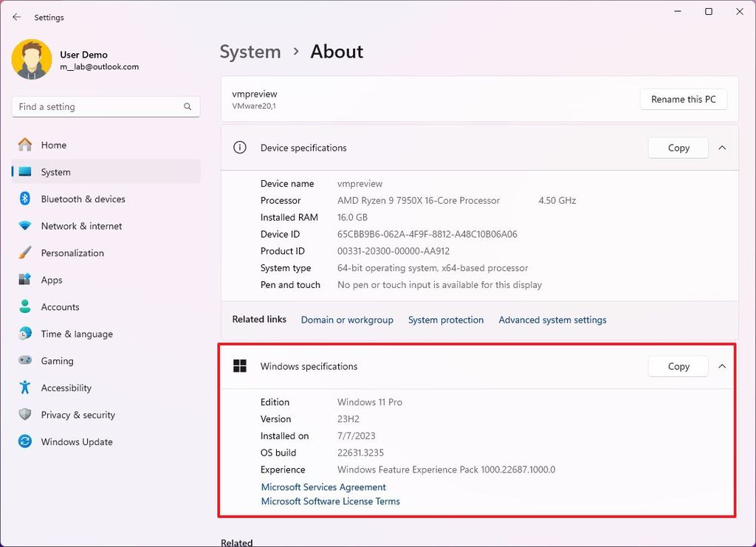The width and height of the screenshot is (756, 547).
Task: Click the Windows Update icon
Action: pyautogui.click(x=24, y=441)
